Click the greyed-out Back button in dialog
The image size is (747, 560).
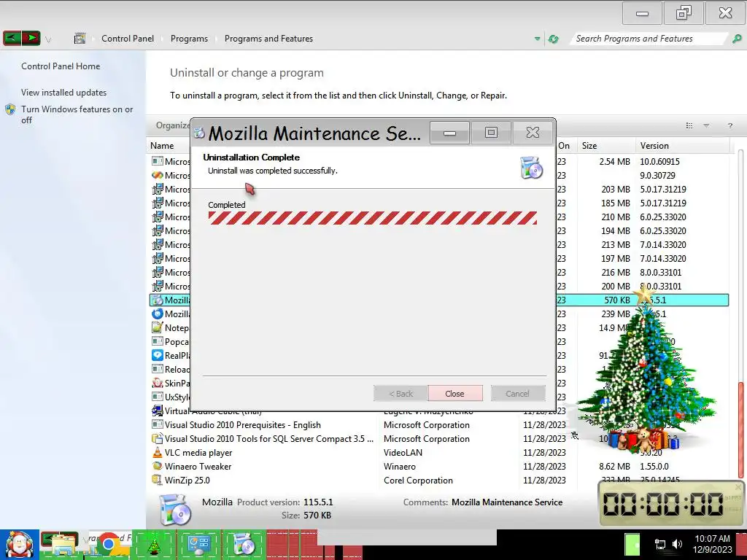pos(400,393)
